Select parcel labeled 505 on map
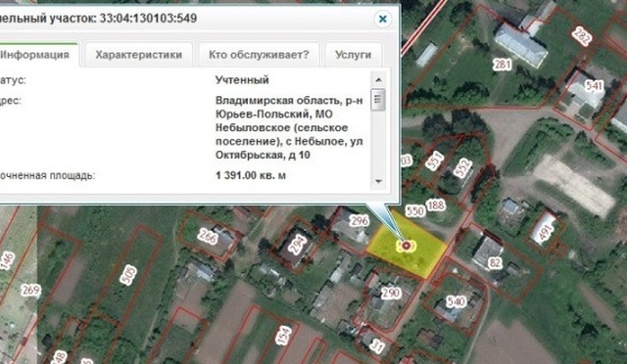The image size is (627, 364). pos(128,275)
